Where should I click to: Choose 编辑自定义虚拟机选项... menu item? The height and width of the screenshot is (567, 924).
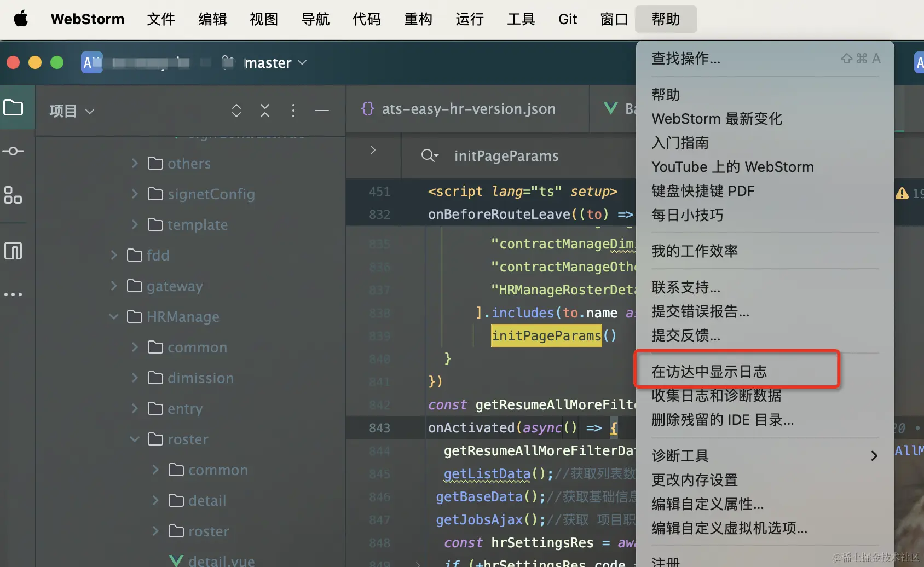(x=765, y=528)
